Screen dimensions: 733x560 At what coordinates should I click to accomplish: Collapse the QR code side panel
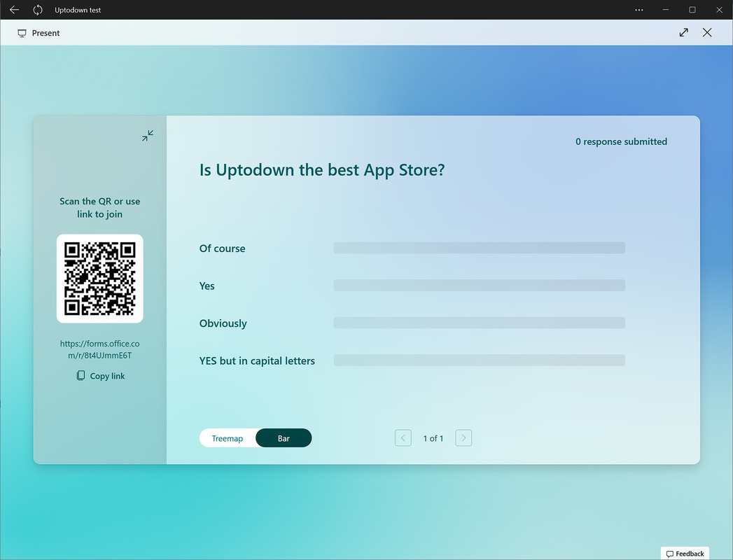148,136
